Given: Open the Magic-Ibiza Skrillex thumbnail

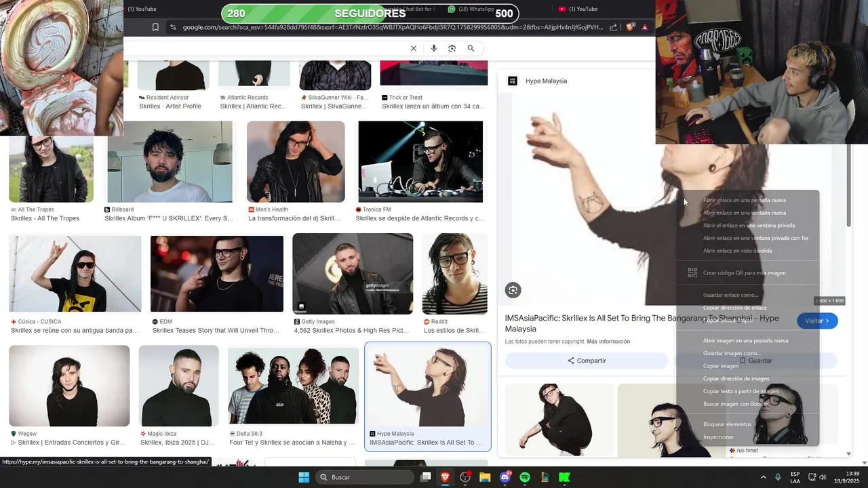Looking at the screenshot, I should (x=178, y=386).
